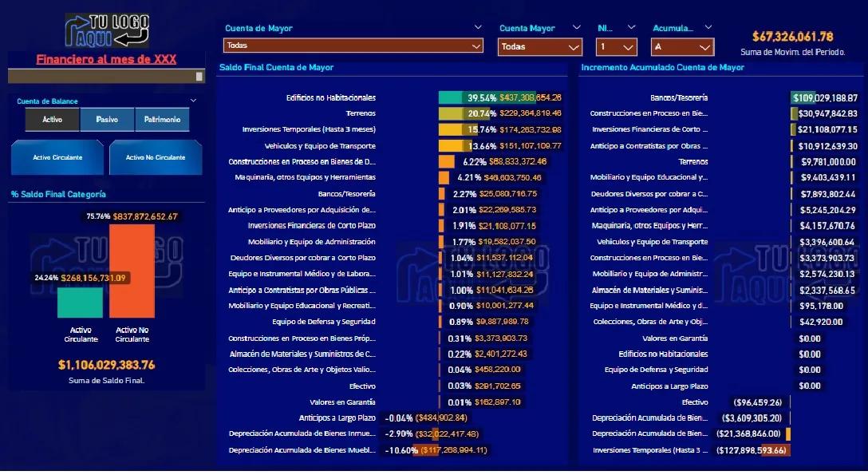Screen dimensions: 868x475
Task: Click the scroll handle under Financiero title
Action: (x=199, y=77)
